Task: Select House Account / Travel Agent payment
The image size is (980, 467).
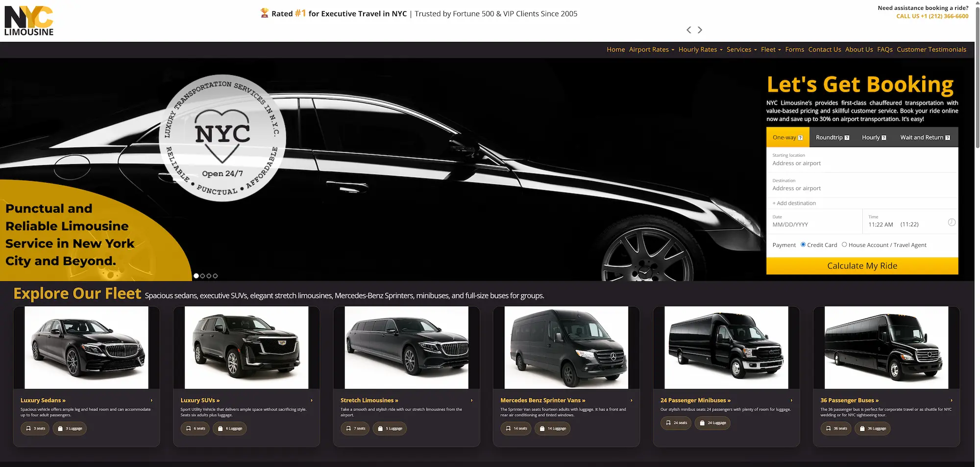Action: pyautogui.click(x=844, y=245)
